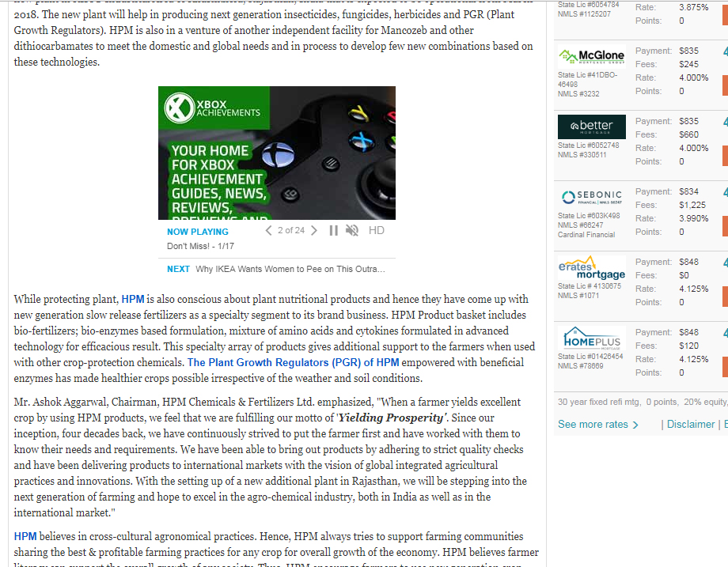Open the first HPM link after 'While protecting plant'
Viewport: 728px width, 567px height.
point(133,299)
